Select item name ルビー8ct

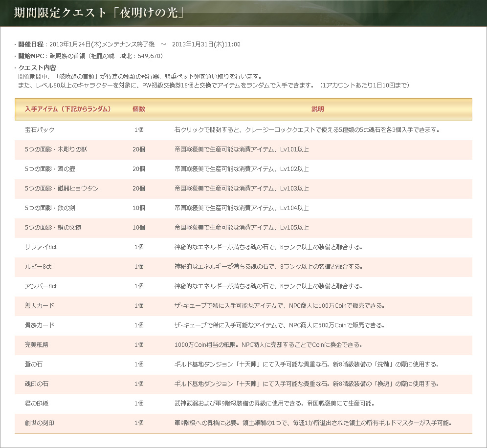coord(38,267)
